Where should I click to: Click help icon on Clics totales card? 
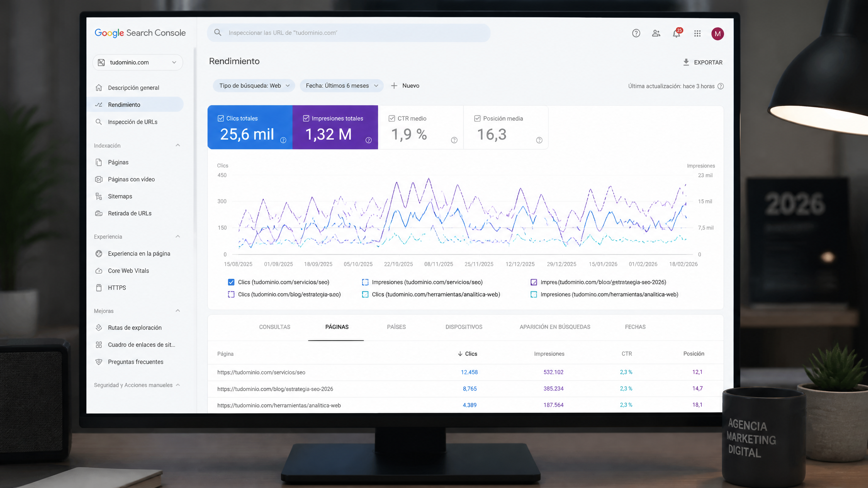tap(283, 140)
